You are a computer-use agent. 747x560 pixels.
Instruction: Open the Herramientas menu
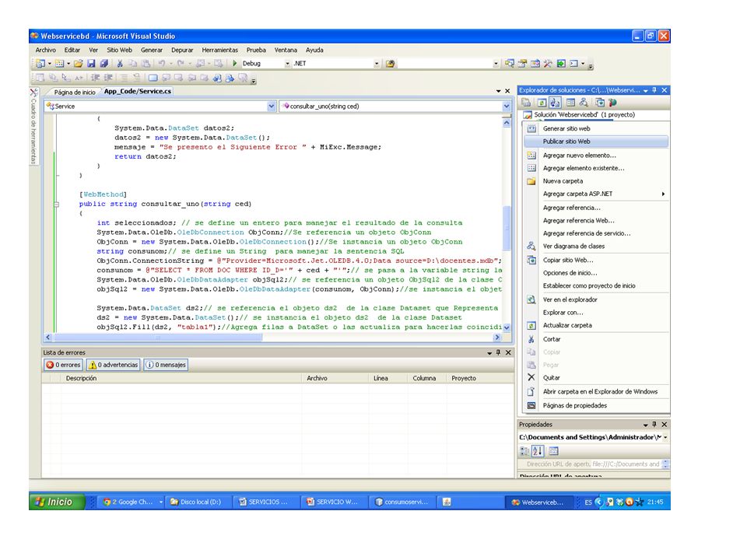tap(219, 50)
